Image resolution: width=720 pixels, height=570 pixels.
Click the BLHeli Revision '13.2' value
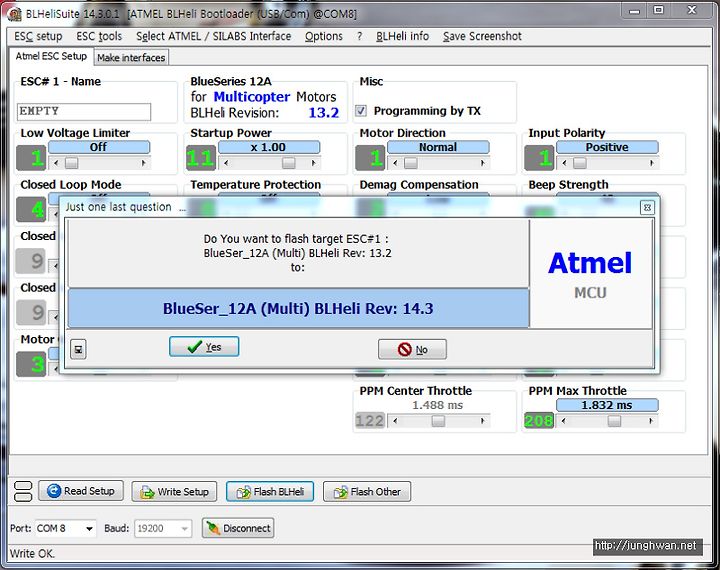(323, 113)
